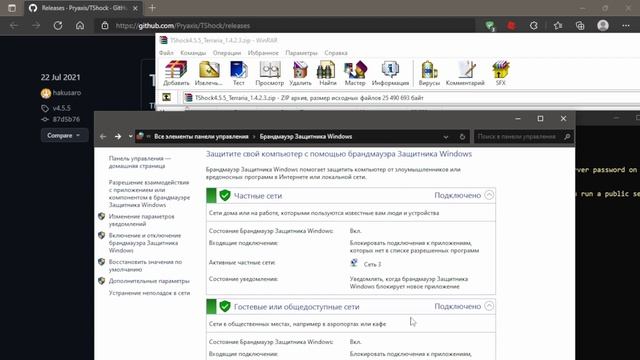Image resolution: width=640 pixels, height=360 pixels.
Task: Open Панель управления домашняя страница link
Action: (140, 162)
